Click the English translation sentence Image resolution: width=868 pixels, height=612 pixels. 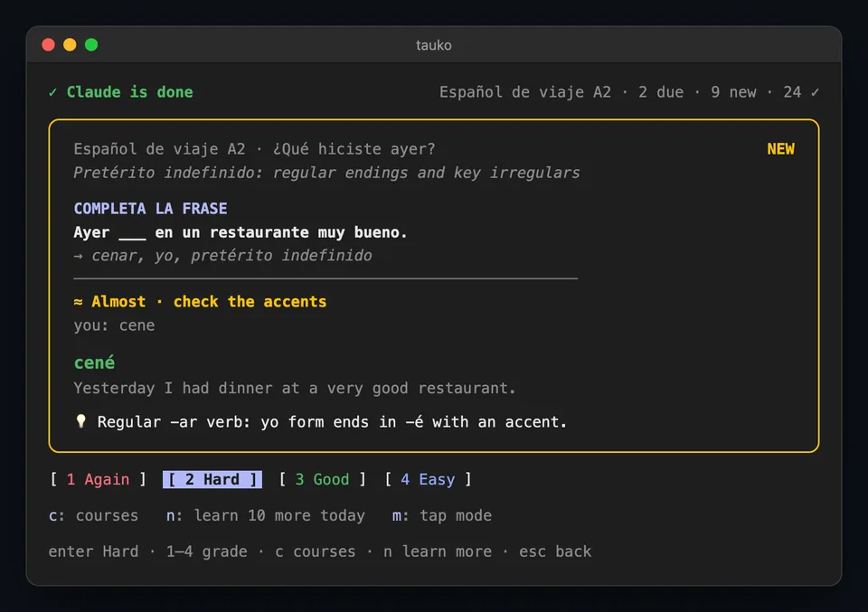[295, 389]
